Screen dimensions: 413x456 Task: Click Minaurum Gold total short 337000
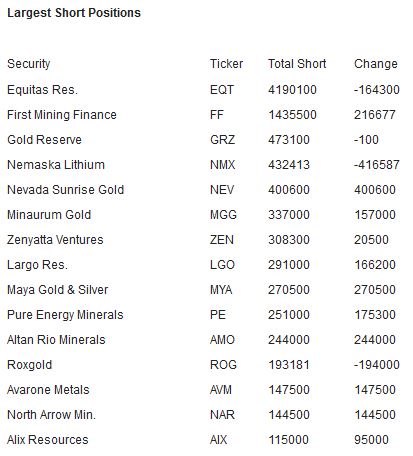pos(289,215)
